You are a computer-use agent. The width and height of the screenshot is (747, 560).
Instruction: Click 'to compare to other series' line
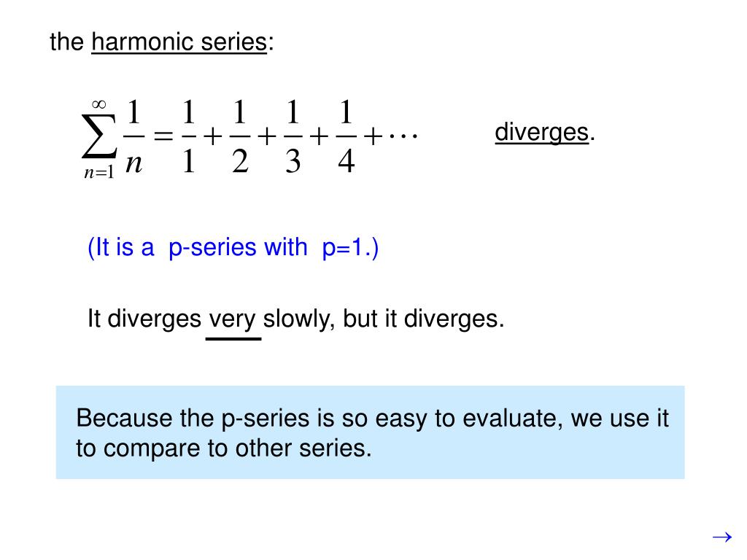(x=223, y=448)
